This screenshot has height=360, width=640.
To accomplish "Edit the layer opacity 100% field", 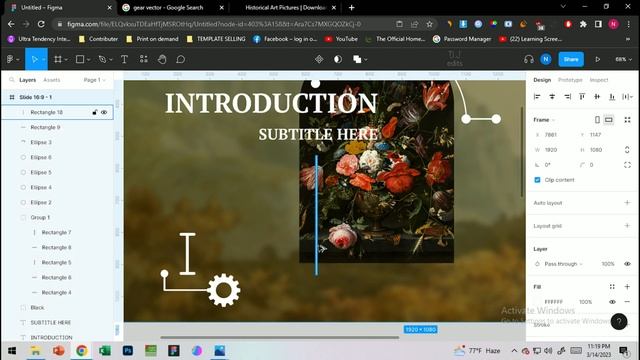I will [608, 264].
